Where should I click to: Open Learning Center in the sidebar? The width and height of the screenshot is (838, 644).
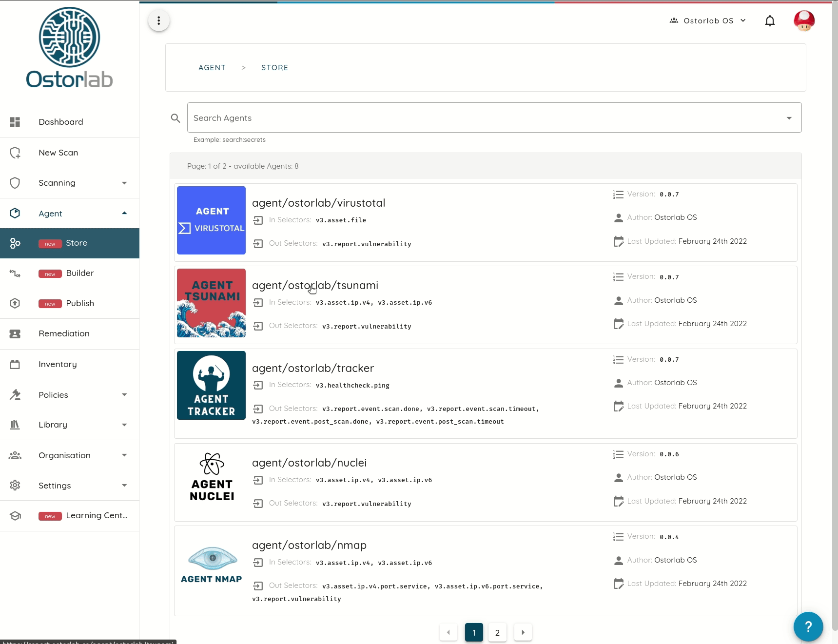click(70, 516)
